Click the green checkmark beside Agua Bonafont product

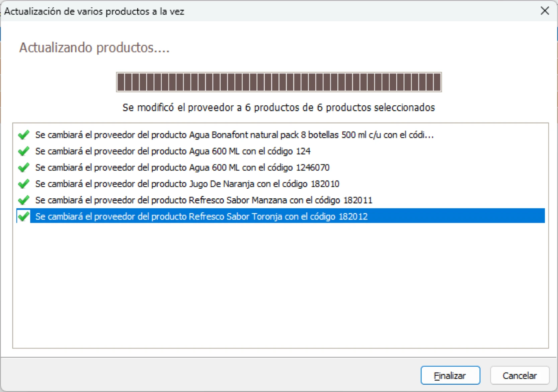[x=23, y=134]
